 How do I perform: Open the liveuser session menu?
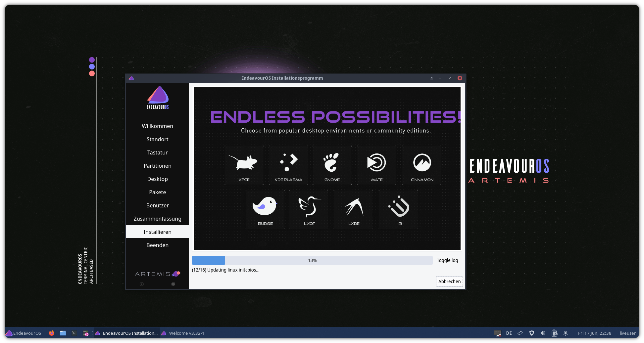pyautogui.click(x=627, y=333)
